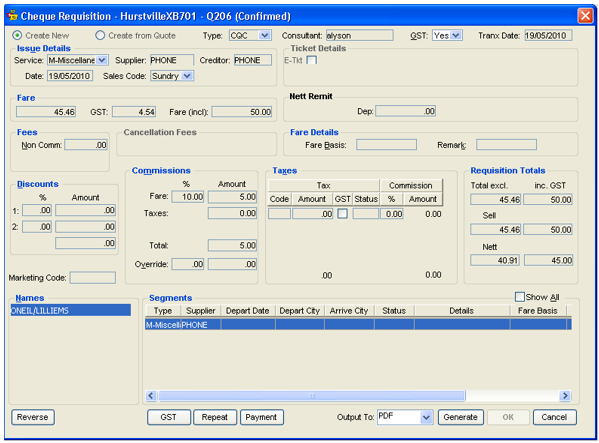This screenshot has width=599, height=443.
Task: Click the Consultant field showing alyson
Action: [x=359, y=36]
